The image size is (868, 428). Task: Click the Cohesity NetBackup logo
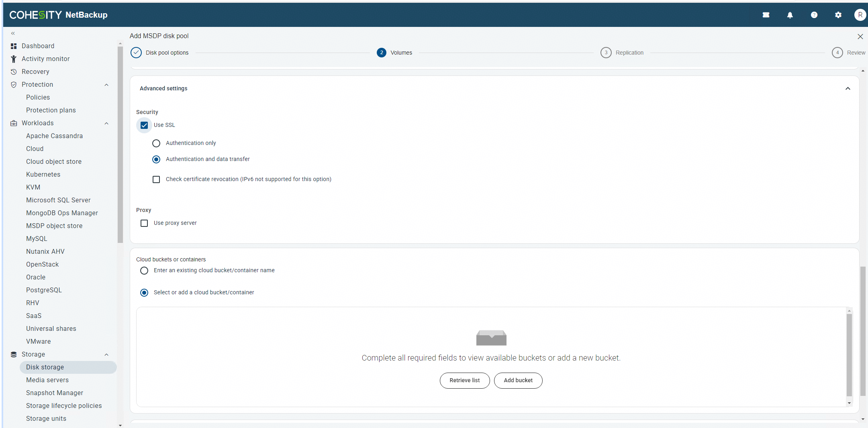[x=58, y=15]
